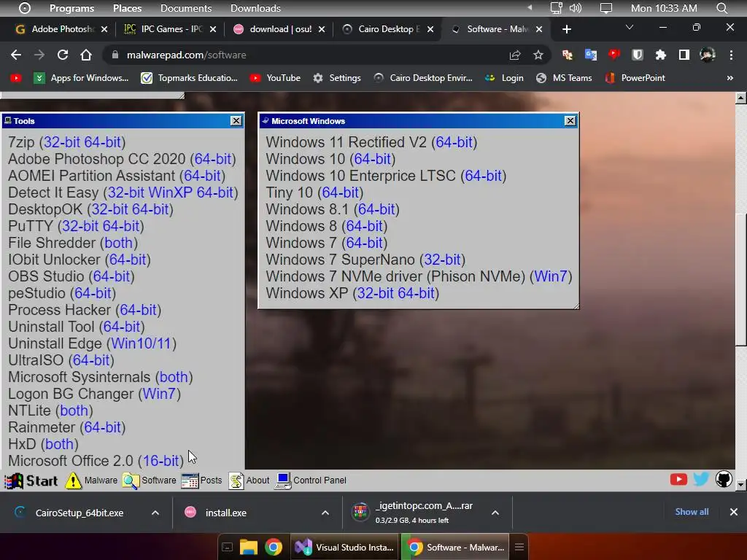Close the Tools window
This screenshot has height=560, width=747.
[x=236, y=121]
